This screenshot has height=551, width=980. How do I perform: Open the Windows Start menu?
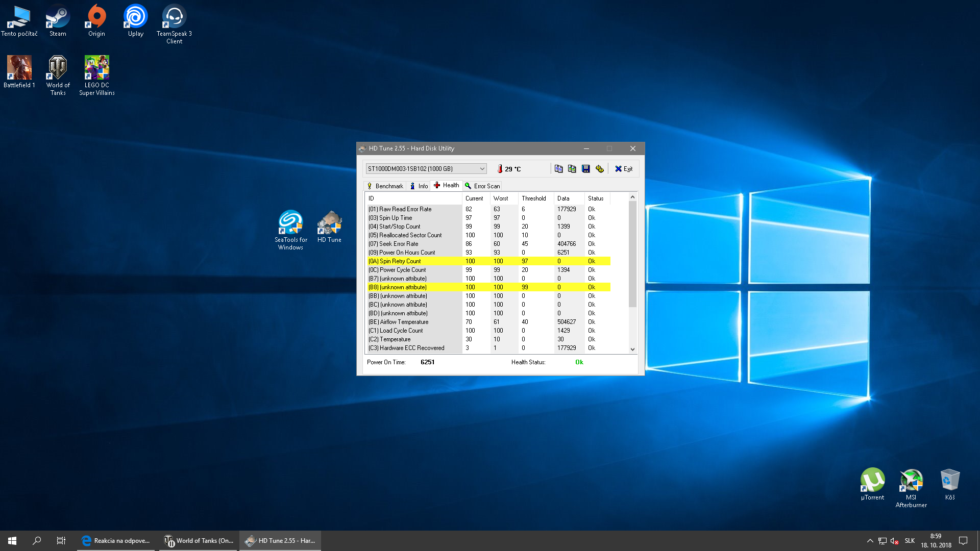12,541
